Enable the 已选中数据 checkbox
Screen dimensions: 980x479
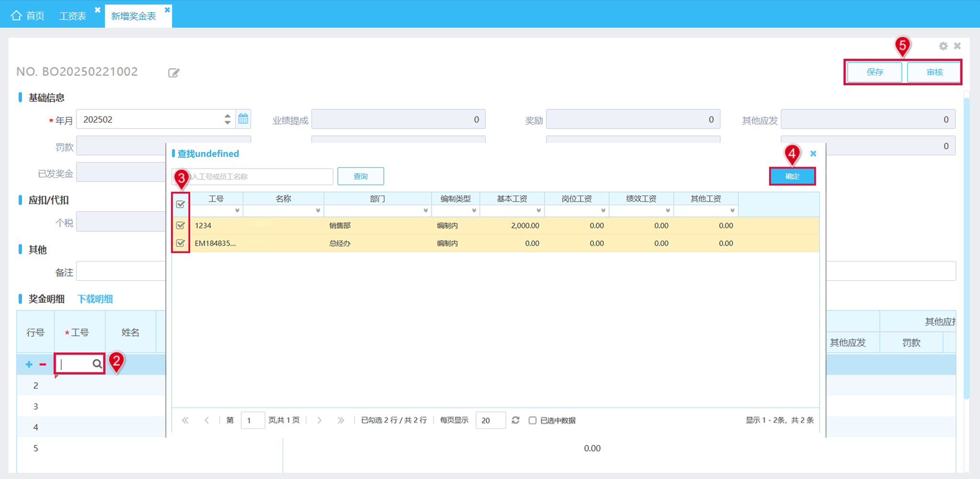pyautogui.click(x=532, y=420)
